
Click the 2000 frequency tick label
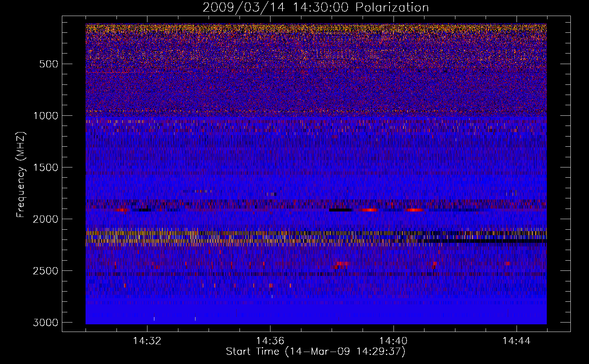coord(46,219)
